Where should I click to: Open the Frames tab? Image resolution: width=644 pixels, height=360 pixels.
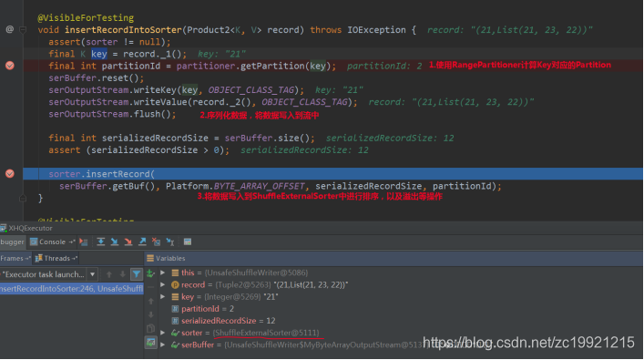pyautogui.click(x=15, y=259)
